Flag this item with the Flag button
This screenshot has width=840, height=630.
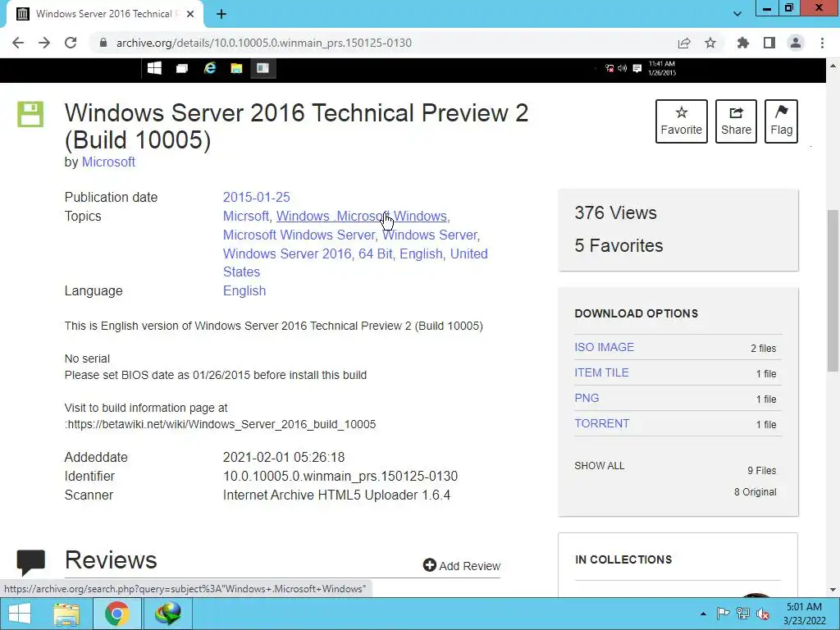781,121
